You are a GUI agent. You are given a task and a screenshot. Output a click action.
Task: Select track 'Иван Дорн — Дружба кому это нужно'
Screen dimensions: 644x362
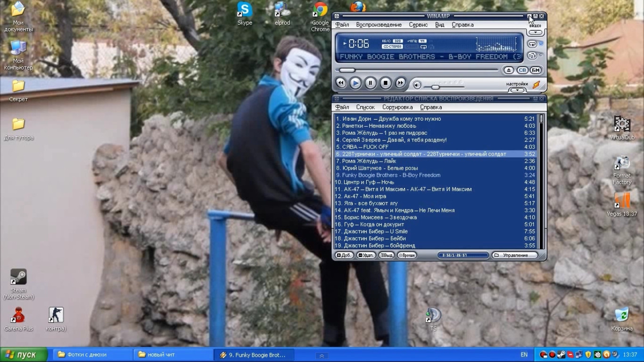tap(437, 119)
